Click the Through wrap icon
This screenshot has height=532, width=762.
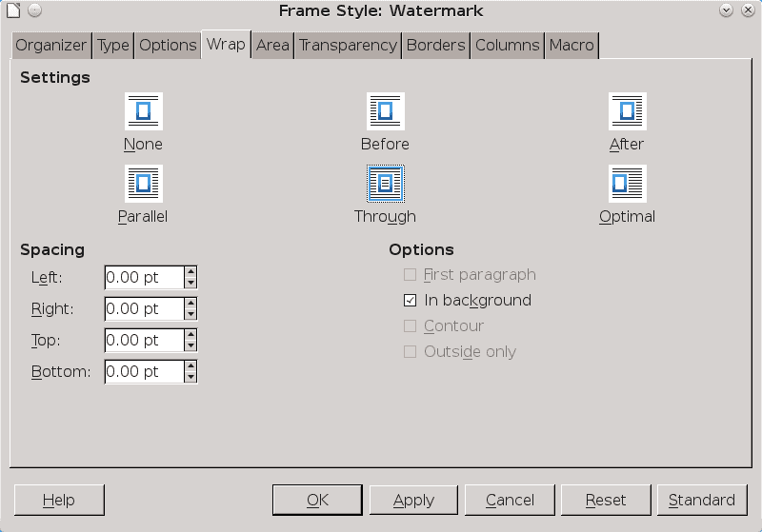pyautogui.click(x=385, y=184)
